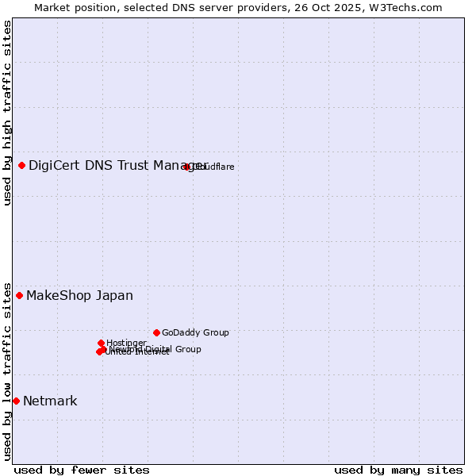Click the word 'Group' in Newfold Digital Group

188,349
